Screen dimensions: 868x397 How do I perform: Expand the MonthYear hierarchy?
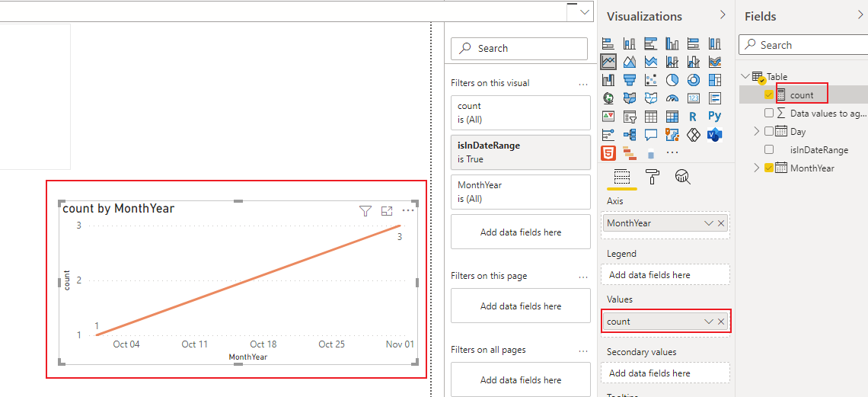tap(757, 168)
